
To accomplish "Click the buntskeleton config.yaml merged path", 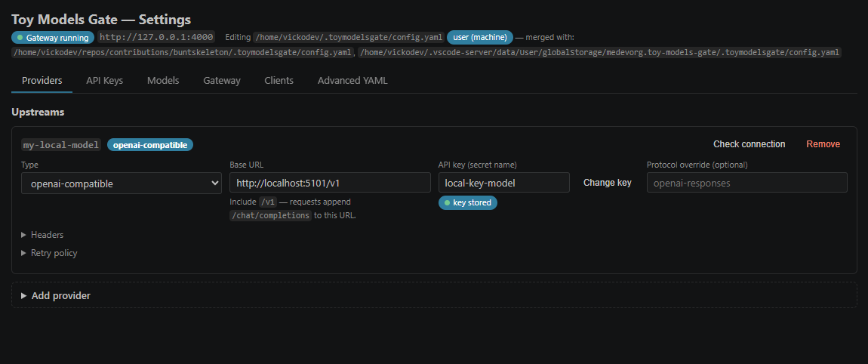I will pyautogui.click(x=183, y=52).
